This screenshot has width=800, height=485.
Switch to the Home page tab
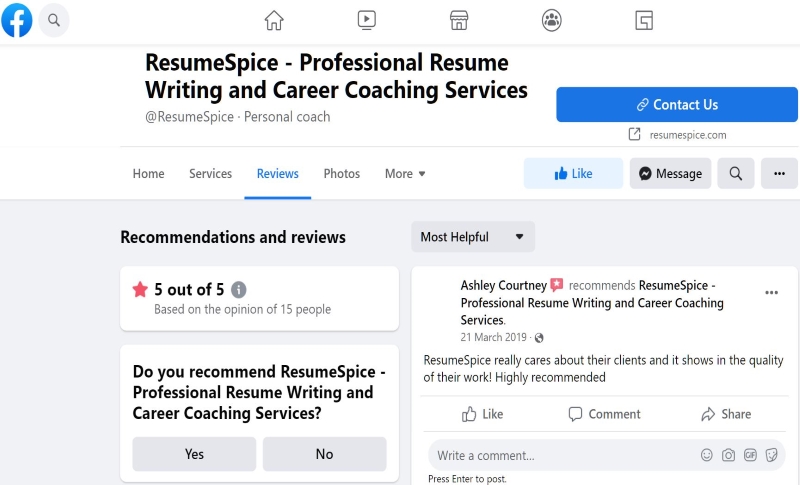coord(148,173)
